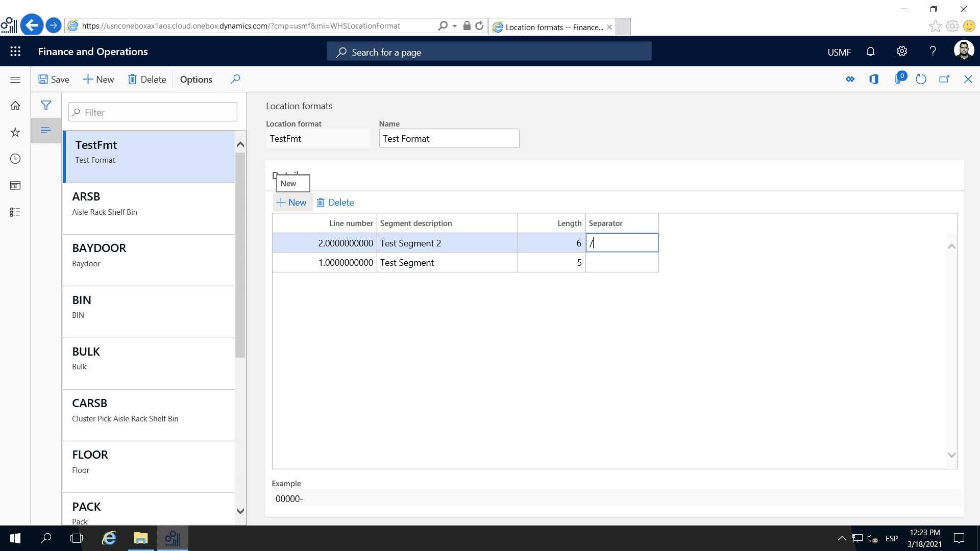Switch the record list to list view
This screenshot has width=980, height=551.
[x=46, y=131]
